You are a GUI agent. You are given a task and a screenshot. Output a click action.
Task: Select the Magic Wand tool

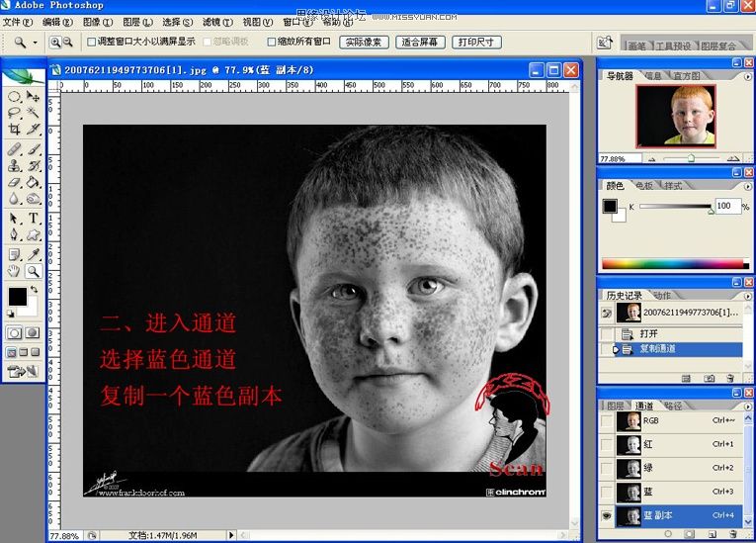click(34, 113)
